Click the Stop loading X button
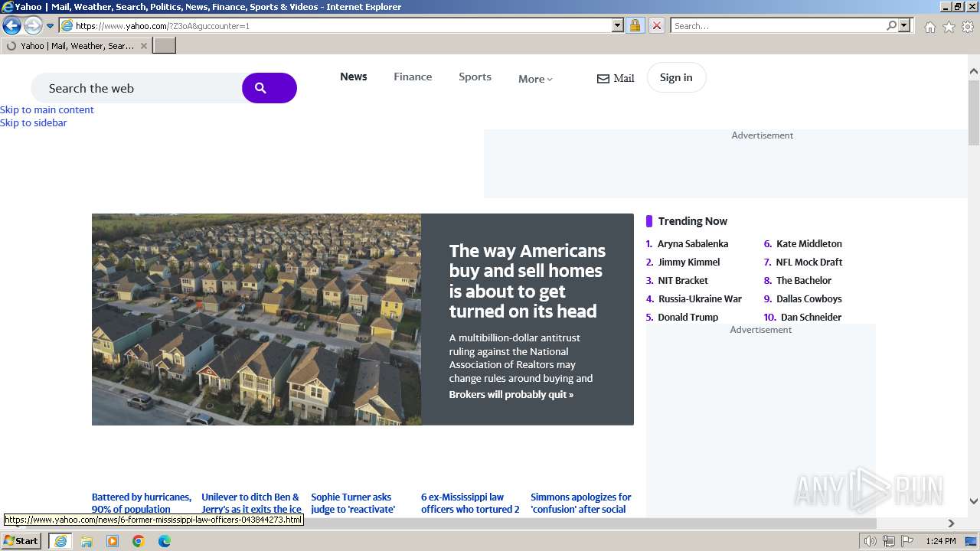The width and height of the screenshot is (980, 551). pos(657,25)
